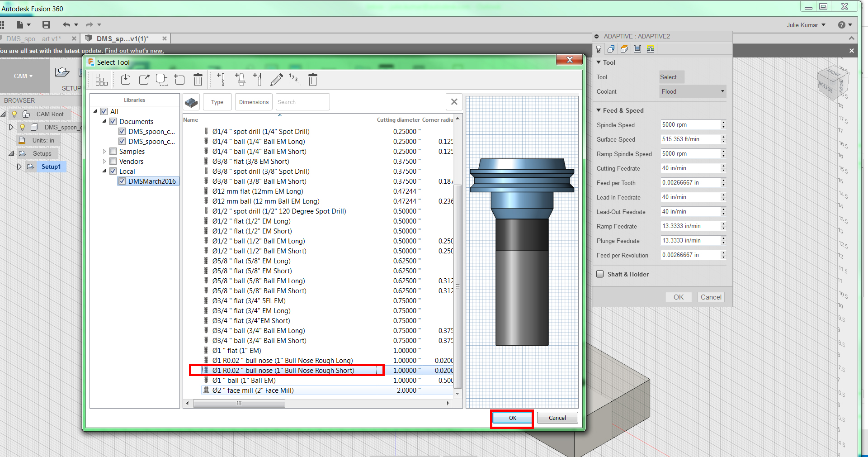Click the new mill tool icon
This screenshot has width=868, height=457.
(221, 80)
